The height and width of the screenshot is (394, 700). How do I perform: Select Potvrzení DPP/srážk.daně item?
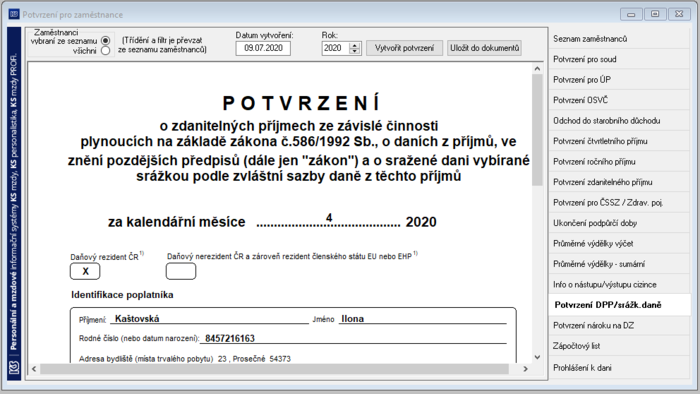[x=619, y=305]
